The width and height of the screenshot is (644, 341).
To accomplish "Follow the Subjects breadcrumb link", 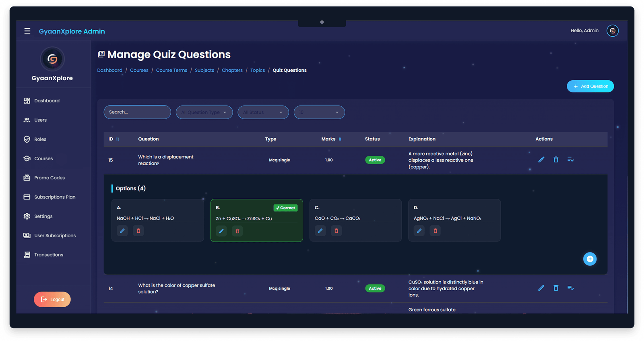I will [x=204, y=70].
